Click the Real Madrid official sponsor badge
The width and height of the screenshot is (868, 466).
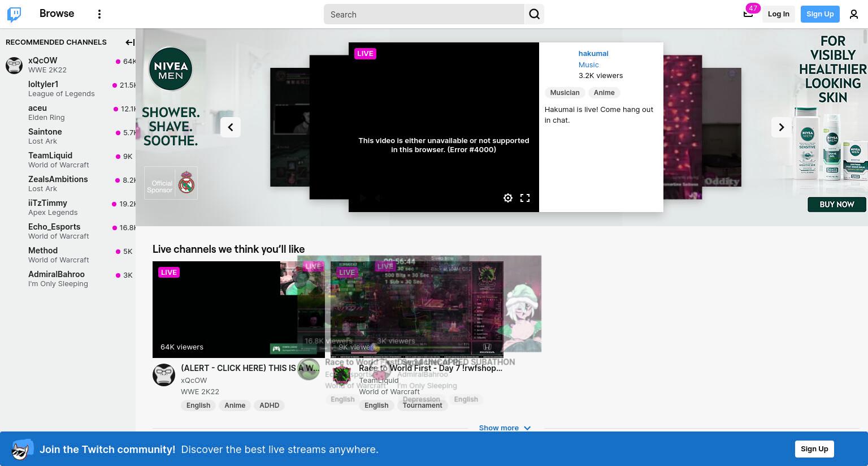(171, 183)
